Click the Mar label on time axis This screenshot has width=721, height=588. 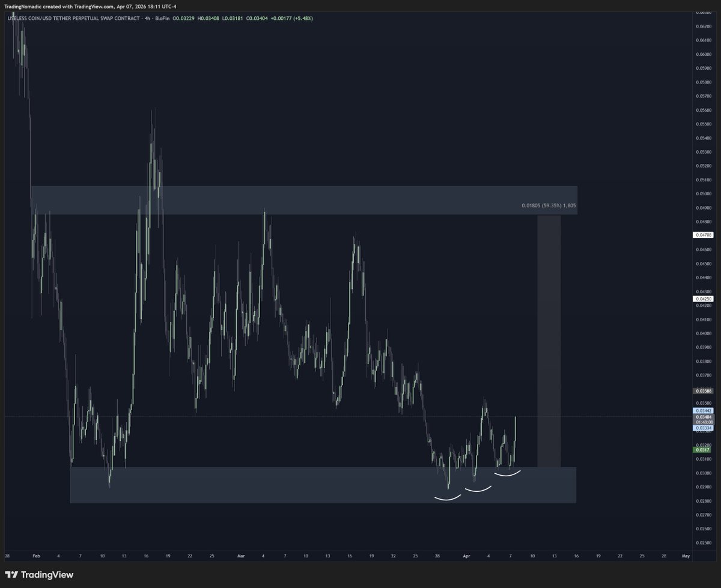point(242,556)
